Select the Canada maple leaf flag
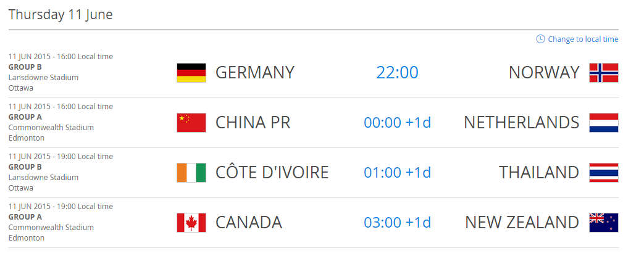The image size is (644, 256). pyautogui.click(x=191, y=223)
